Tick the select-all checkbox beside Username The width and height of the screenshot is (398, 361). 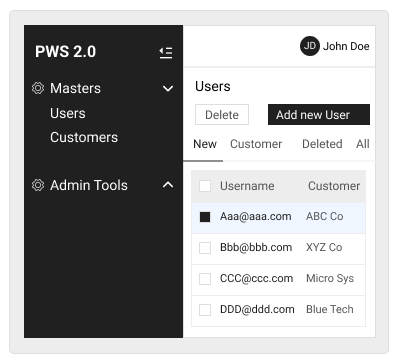point(205,186)
